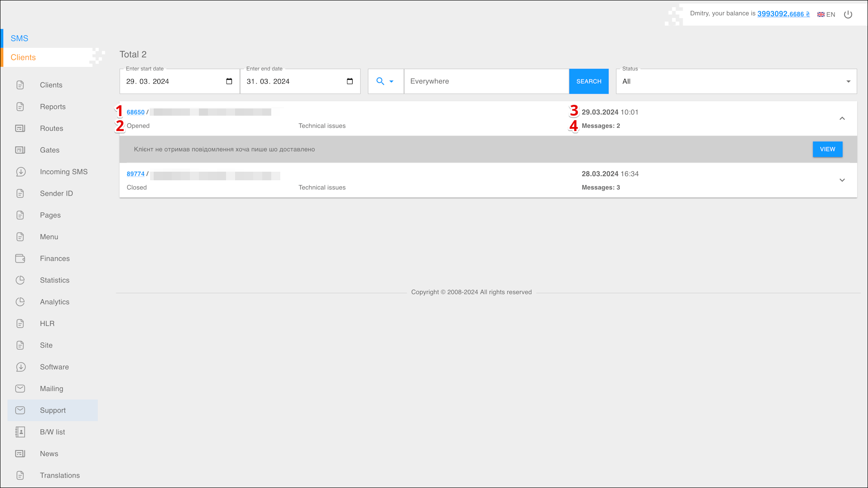Viewport: 868px width, 488px height.
Task: Switch to the SMS section tab
Action: coord(19,38)
